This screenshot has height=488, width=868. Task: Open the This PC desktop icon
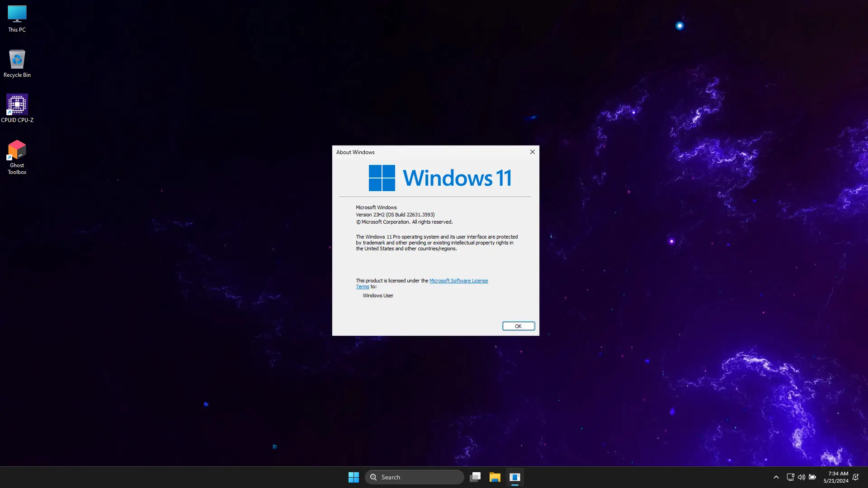(17, 18)
